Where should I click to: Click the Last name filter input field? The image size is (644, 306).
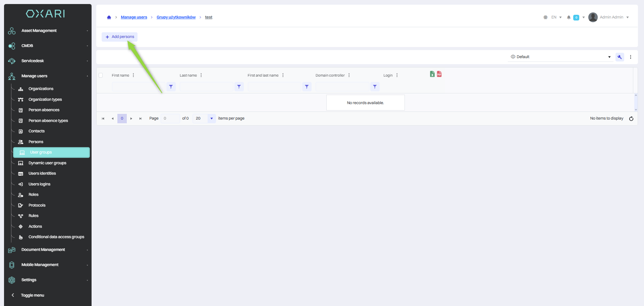tap(206, 87)
